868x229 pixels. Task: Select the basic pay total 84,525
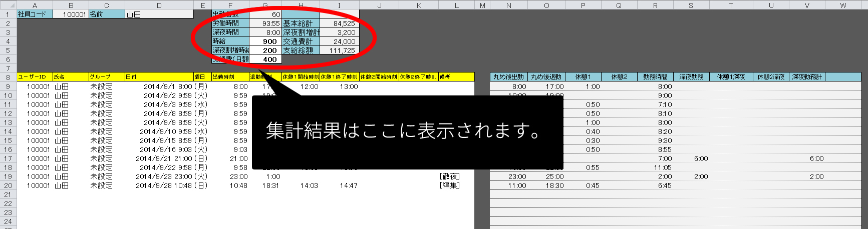coord(339,23)
